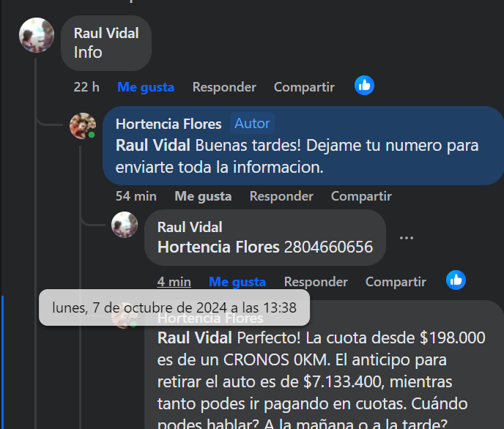Toggle Me gusta on Hortencia's 54 min reply
The height and width of the screenshot is (429, 504).
point(203,196)
